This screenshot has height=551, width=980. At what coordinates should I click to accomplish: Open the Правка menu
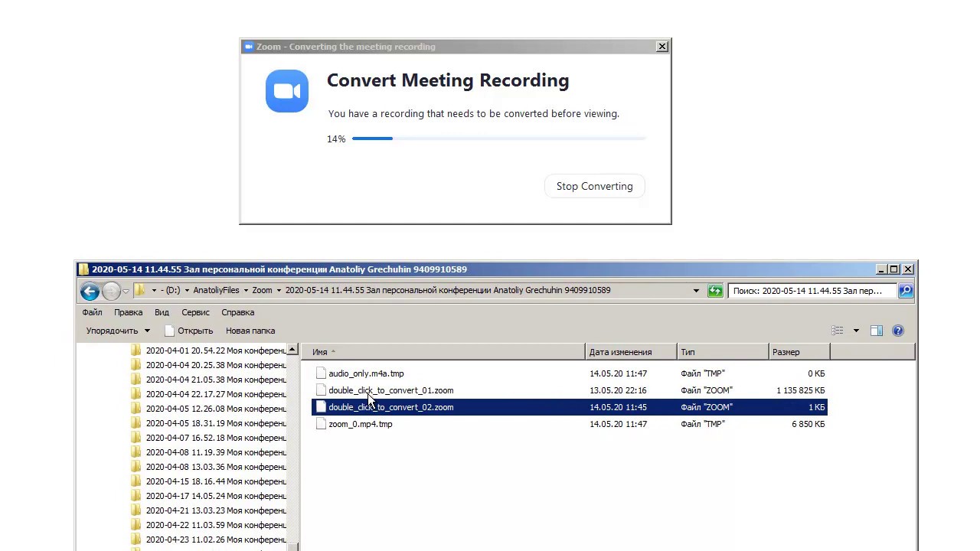click(x=129, y=312)
